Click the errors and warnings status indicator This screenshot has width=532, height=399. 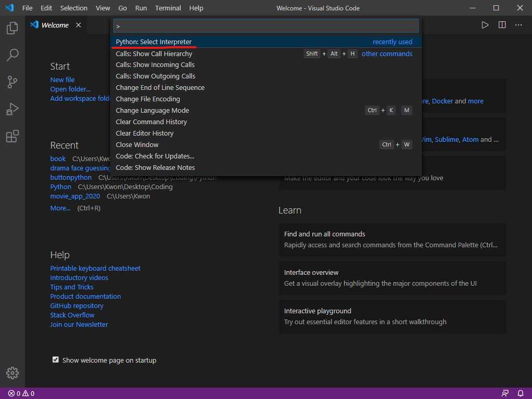(21, 394)
